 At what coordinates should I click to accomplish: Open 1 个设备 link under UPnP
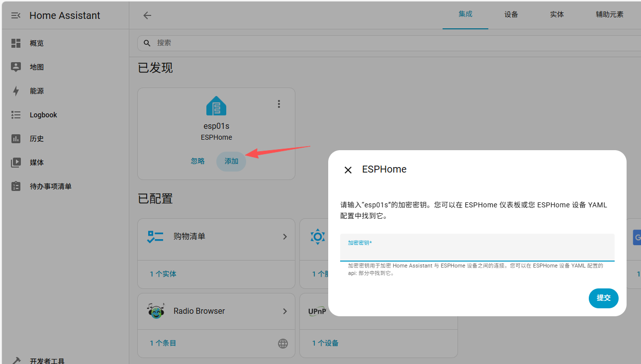[325, 343]
